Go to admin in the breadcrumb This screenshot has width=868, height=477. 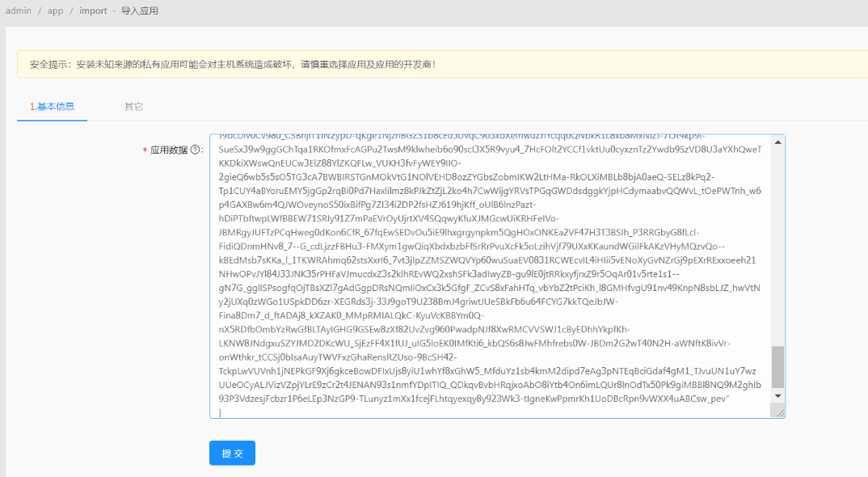pos(16,11)
